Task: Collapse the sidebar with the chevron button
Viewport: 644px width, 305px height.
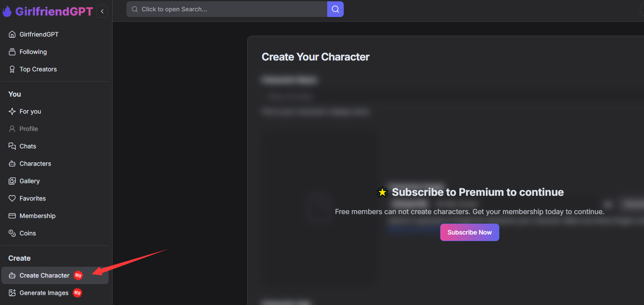Action: pyautogui.click(x=102, y=11)
